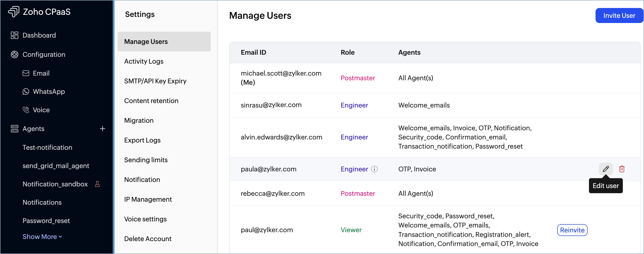
Task: Click the sandbox flask icon beside Notification_sandbox
Action: [x=98, y=184]
